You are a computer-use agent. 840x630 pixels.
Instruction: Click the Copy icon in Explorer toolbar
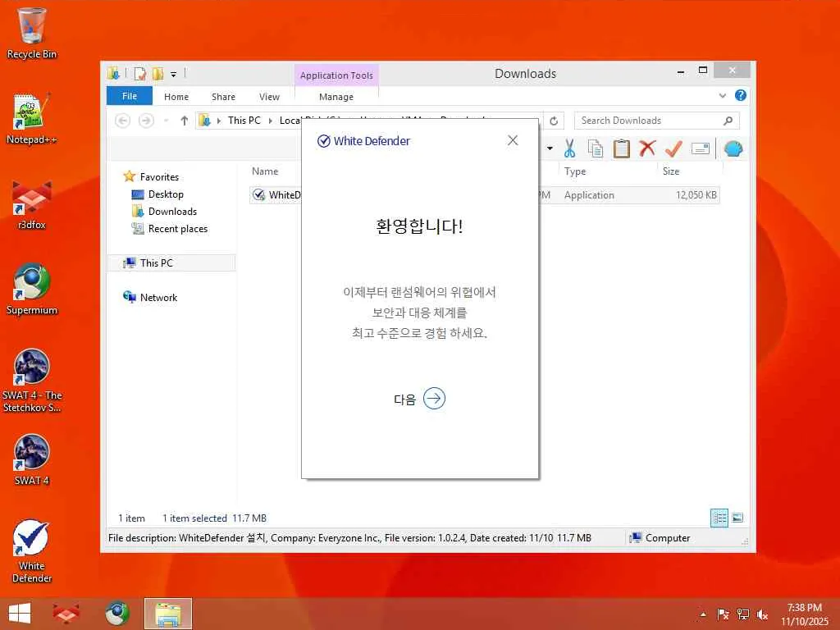(596, 148)
